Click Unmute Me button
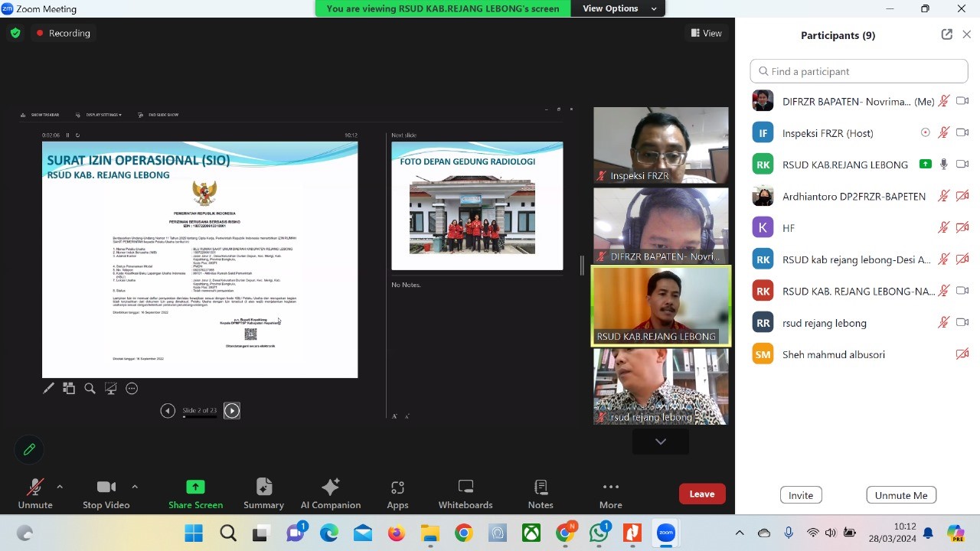980x551 pixels. coord(901,495)
